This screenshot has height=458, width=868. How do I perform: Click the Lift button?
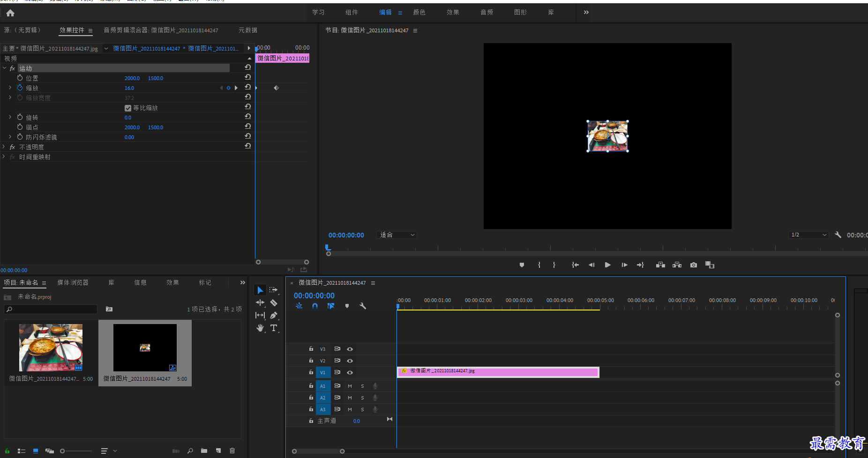click(660, 265)
